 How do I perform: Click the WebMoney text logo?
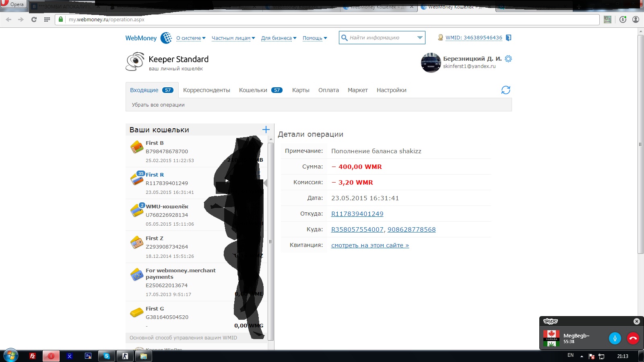point(141,38)
